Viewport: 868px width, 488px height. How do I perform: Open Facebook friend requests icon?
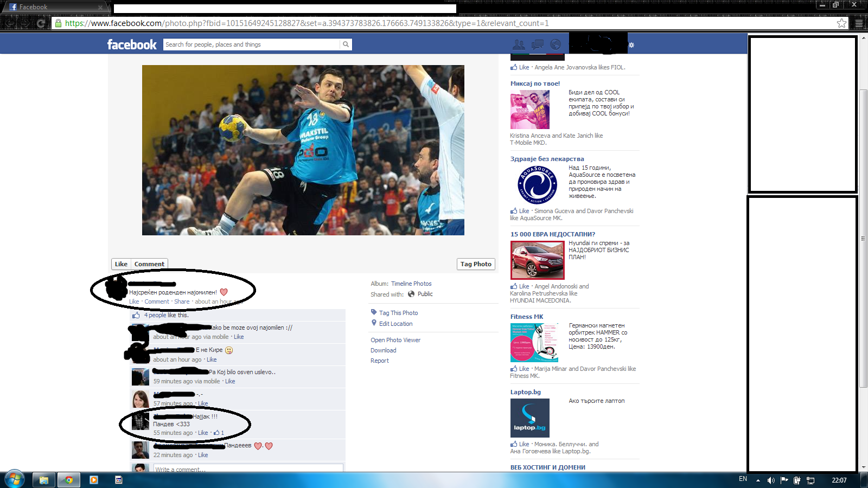click(519, 44)
